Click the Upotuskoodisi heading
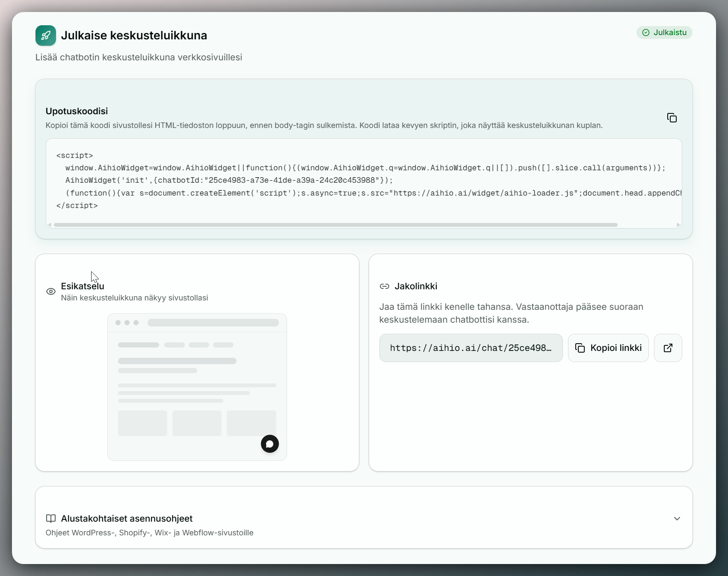The height and width of the screenshot is (576, 728). [77, 111]
